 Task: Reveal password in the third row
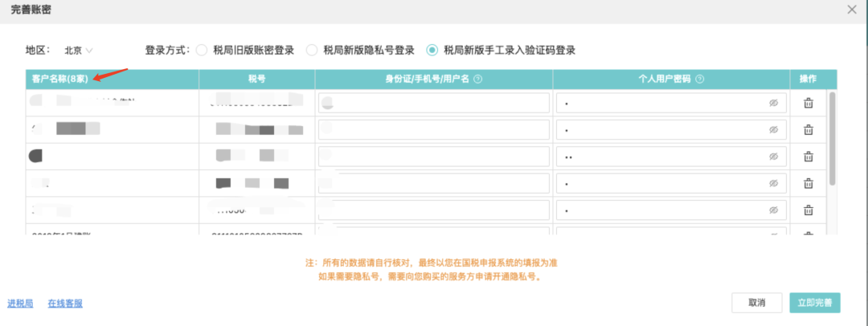click(773, 157)
